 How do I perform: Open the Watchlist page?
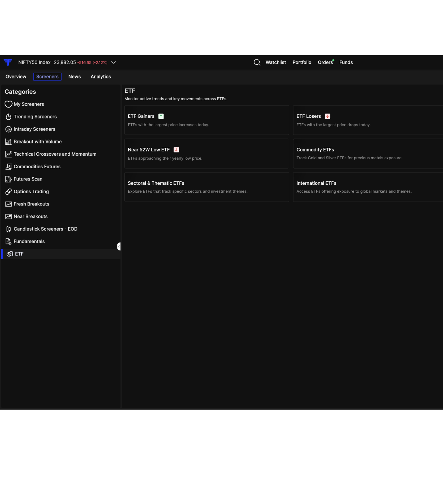click(x=276, y=62)
